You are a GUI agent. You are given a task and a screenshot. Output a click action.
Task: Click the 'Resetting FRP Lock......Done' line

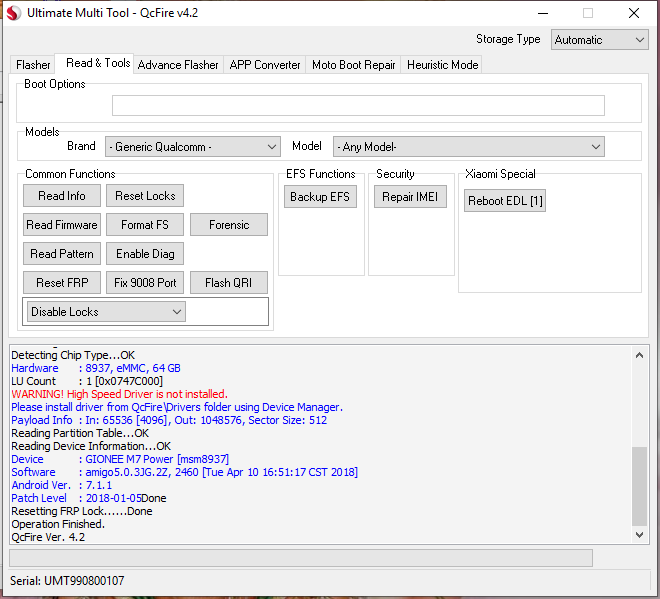coord(82,511)
